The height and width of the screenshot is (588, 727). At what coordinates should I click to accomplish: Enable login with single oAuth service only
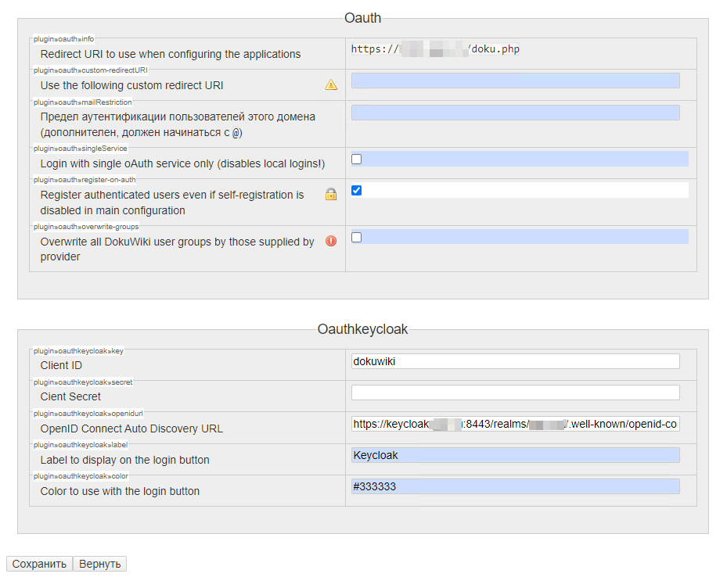[x=357, y=159]
